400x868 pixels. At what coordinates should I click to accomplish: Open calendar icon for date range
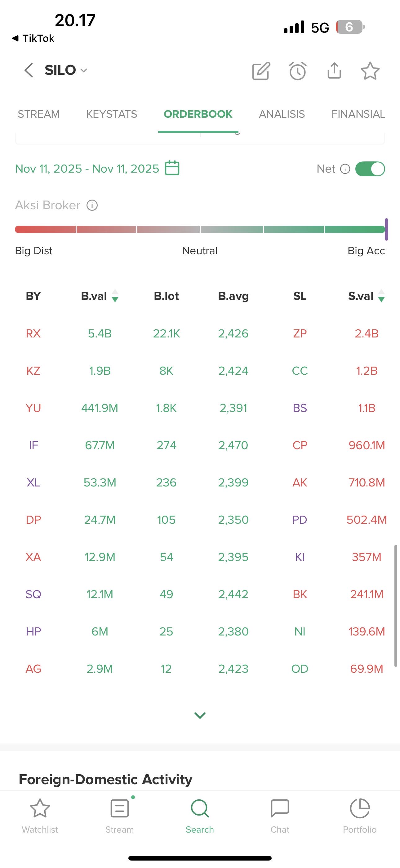[x=172, y=168]
